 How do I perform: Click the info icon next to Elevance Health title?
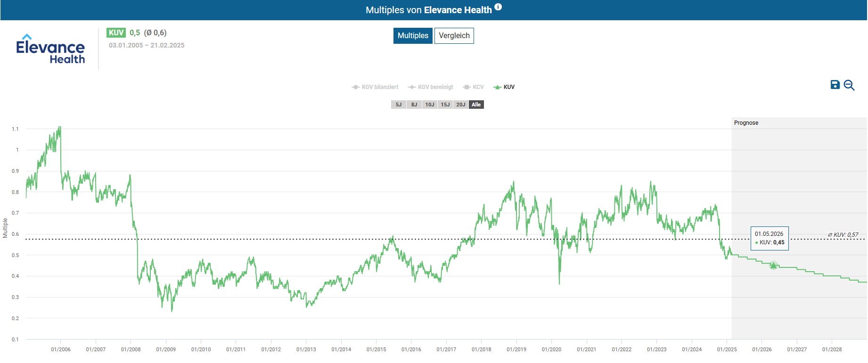click(x=498, y=7)
